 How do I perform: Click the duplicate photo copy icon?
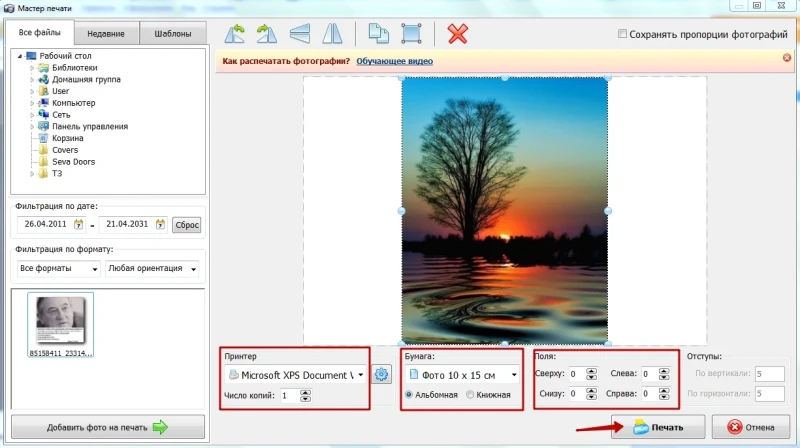point(379,34)
